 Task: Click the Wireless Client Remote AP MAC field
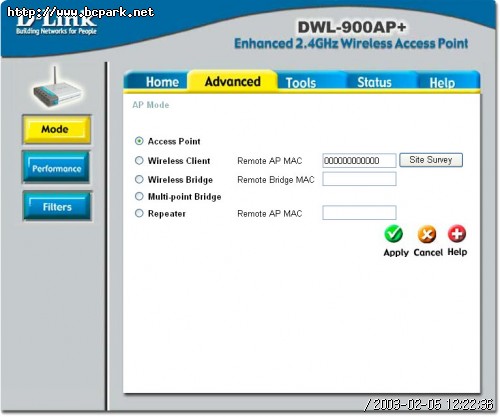coord(359,161)
